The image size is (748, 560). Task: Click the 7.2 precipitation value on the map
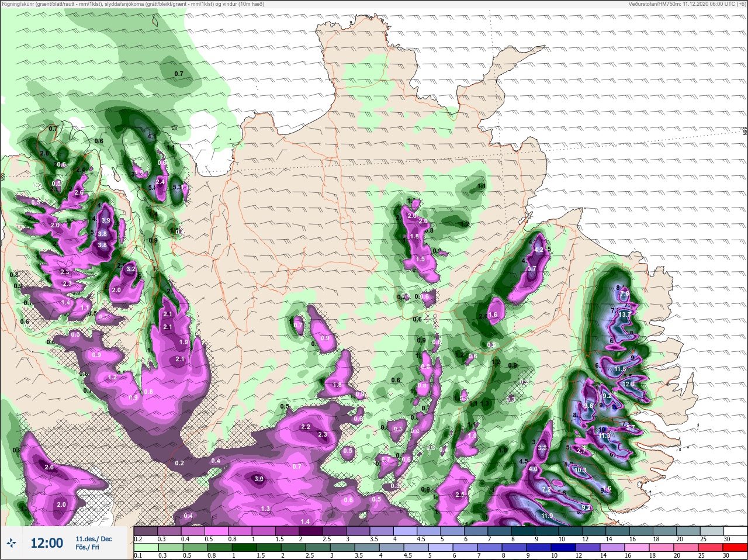[x=547, y=489]
